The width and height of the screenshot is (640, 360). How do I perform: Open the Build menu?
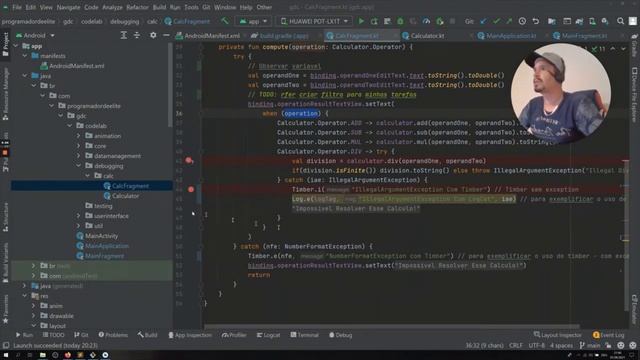[x=159, y=7]
